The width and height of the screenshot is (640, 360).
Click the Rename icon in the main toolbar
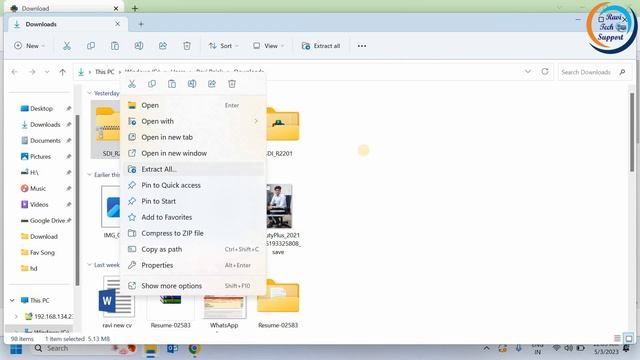point(139,46)
